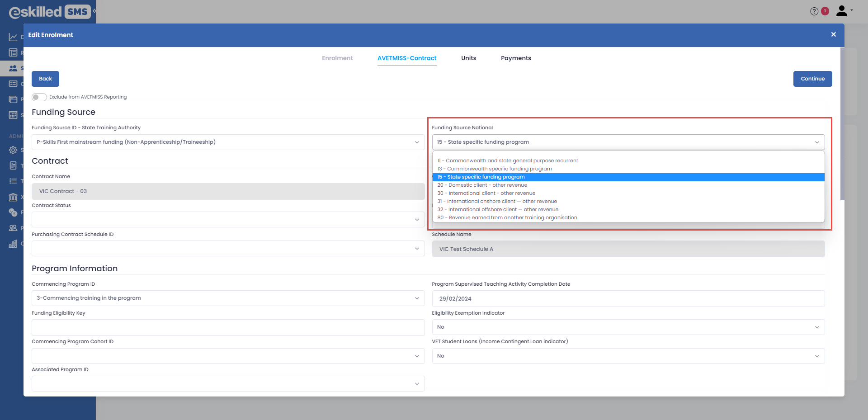The image size is (868, 420).
Task: Click the calendar grid sidebar icon
Action: pyautogui.click(x=13, y=115)
